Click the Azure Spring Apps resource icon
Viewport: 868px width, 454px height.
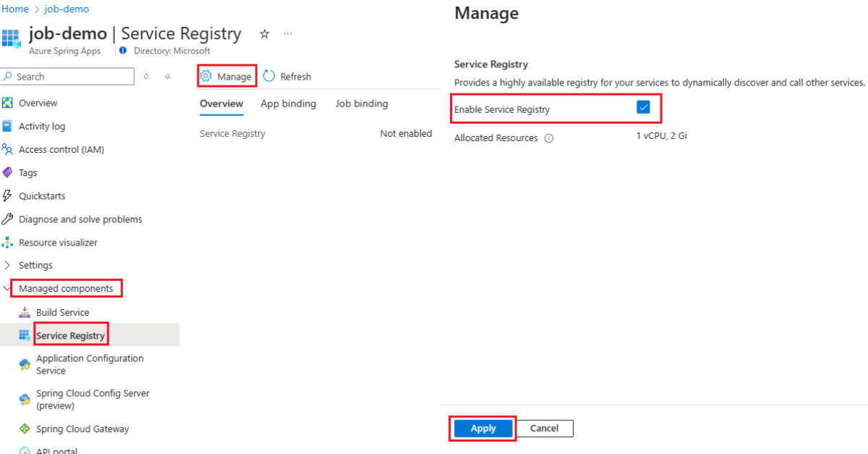(x=11, y=38)
